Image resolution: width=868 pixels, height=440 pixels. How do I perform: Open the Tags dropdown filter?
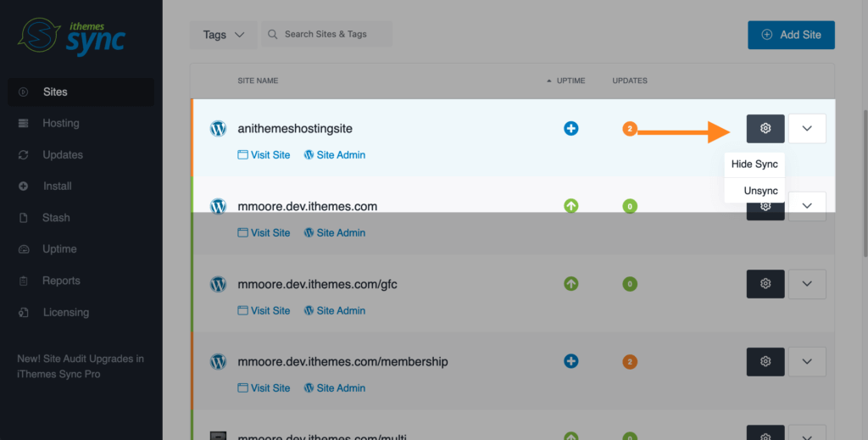coord(223,34)
